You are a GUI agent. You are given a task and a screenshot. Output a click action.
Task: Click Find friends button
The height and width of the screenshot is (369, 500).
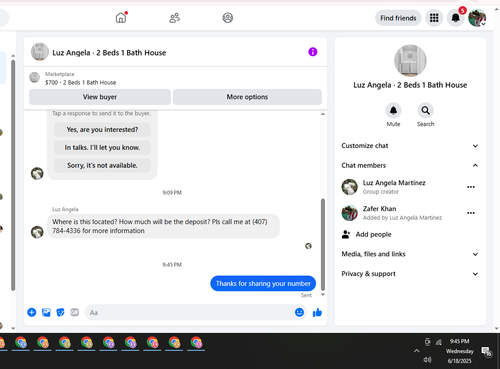(398, 18)
